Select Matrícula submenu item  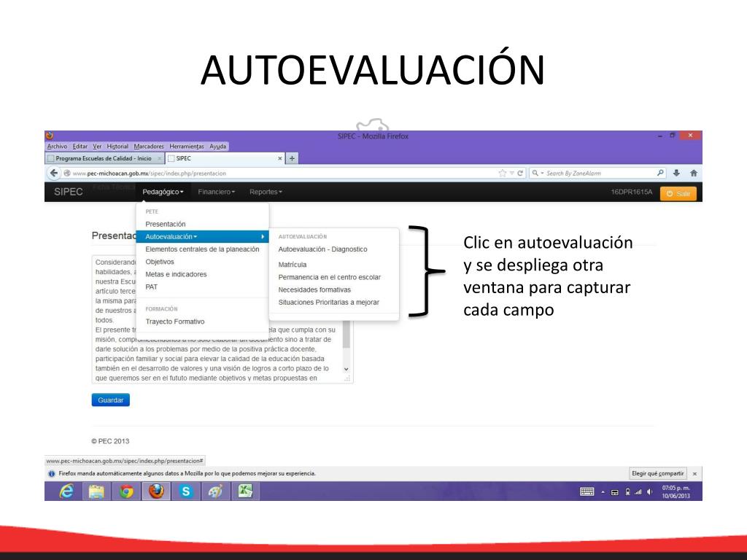point(293,265)
